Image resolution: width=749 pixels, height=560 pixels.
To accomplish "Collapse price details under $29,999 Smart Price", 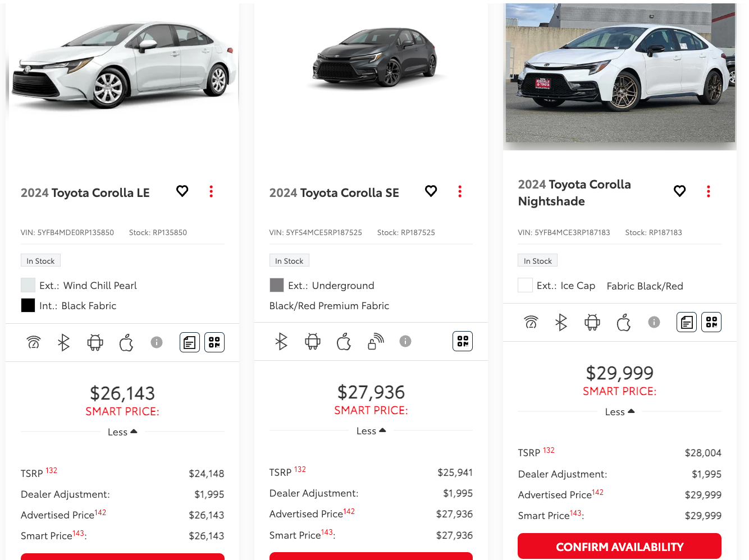I will click(620, 412).
